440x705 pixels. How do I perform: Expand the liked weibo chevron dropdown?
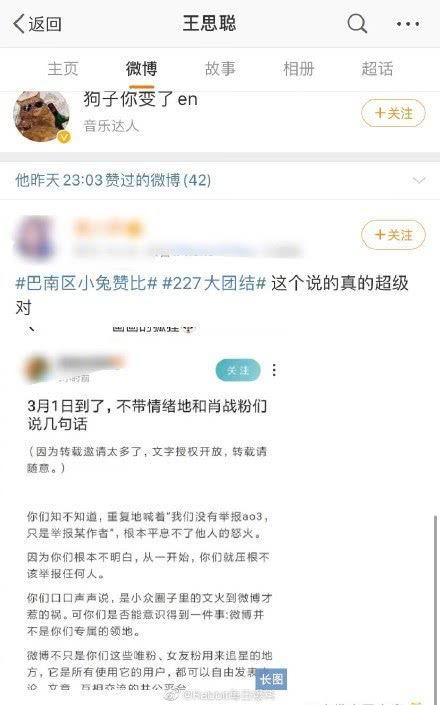418,180
